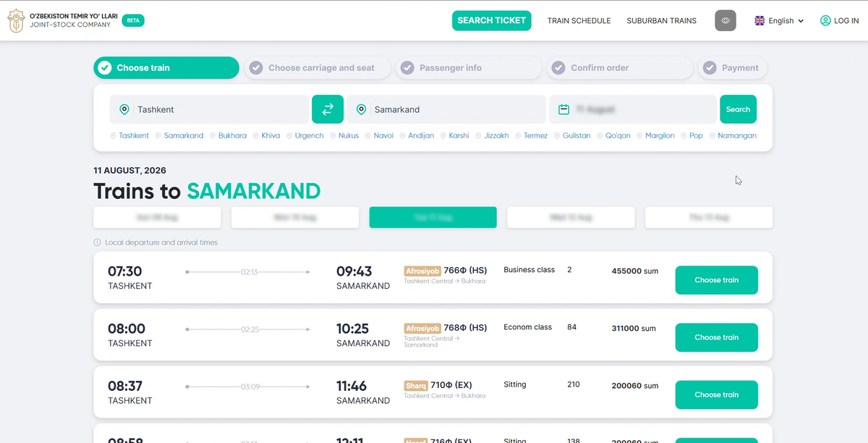This screenshot has width=868, height=443.
Task: Click the Afrosiyob badge on train 766Ф
Action: tap(422, 271)
